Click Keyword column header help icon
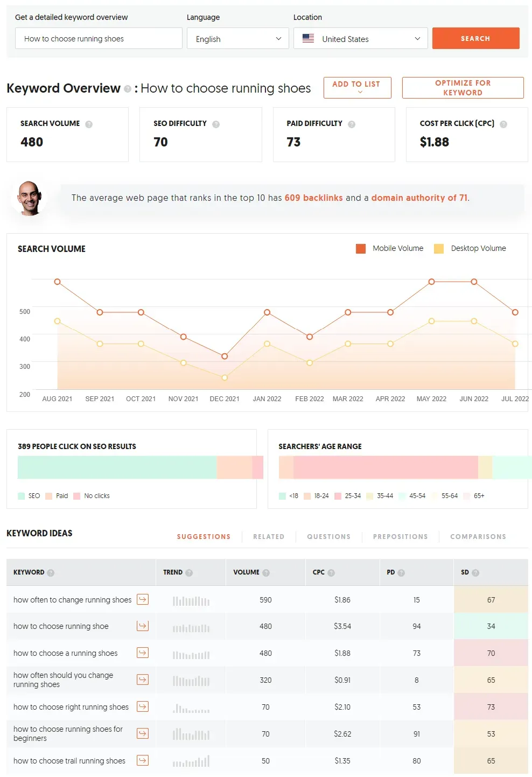Viewport: 532px width, 777px height. tap(51, 573)
